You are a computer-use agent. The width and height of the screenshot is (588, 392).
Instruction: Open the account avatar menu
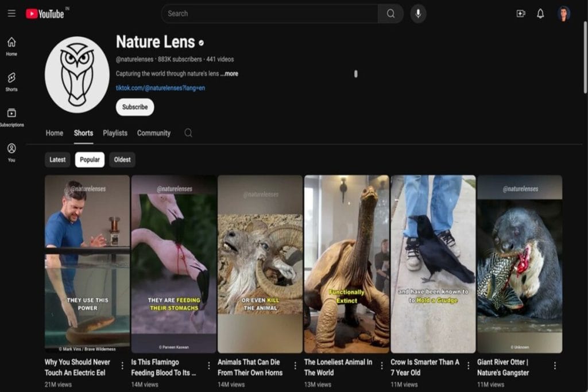[563, 14]
